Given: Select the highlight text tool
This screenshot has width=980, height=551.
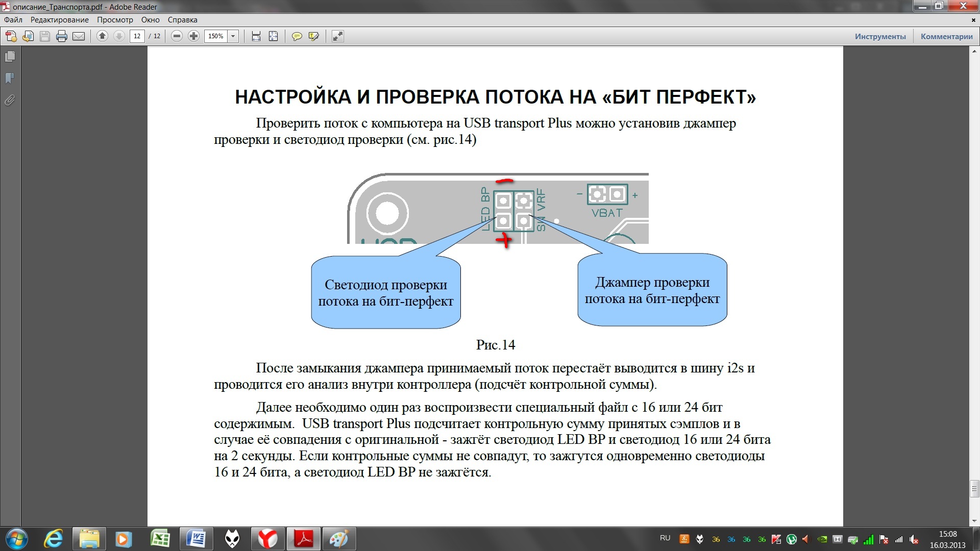Looking at the screenshot, I should 314,36.
